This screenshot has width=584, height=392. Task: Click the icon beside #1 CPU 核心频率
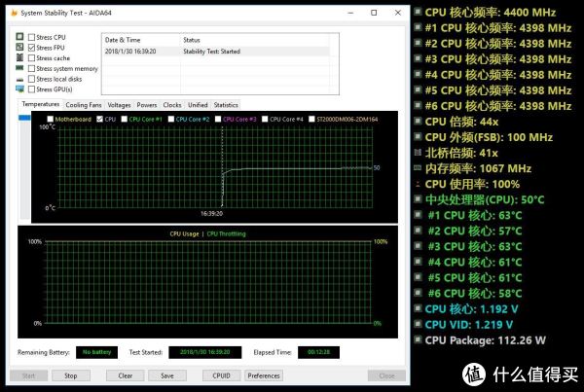(x=418, y=27)
